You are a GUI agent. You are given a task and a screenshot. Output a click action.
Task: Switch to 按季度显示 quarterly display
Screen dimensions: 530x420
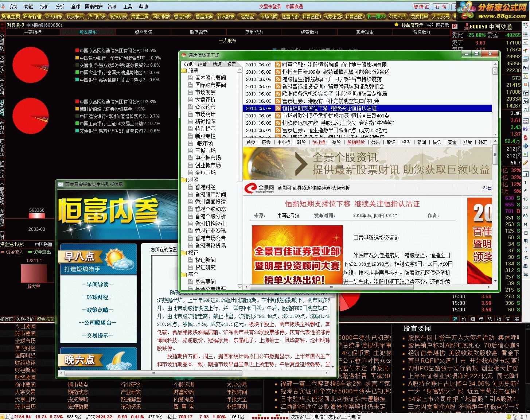tap(412, 25)
